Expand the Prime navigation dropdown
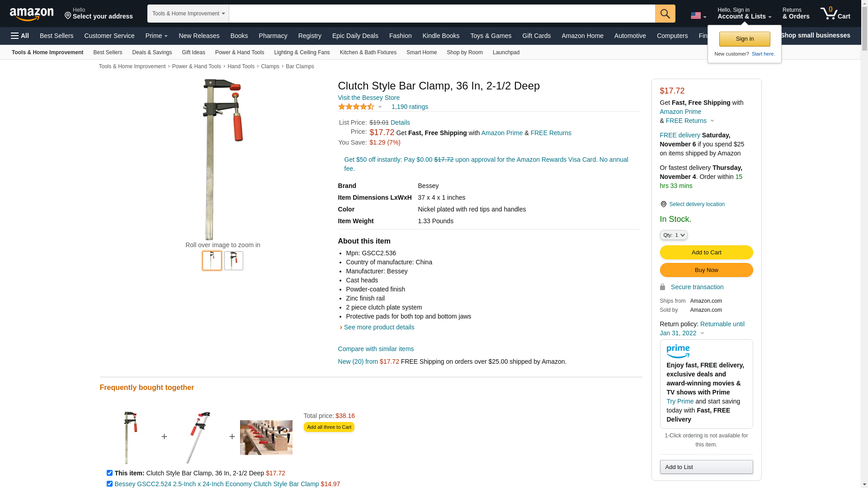This screenshot has width=868, height=488. coord(156,36)
